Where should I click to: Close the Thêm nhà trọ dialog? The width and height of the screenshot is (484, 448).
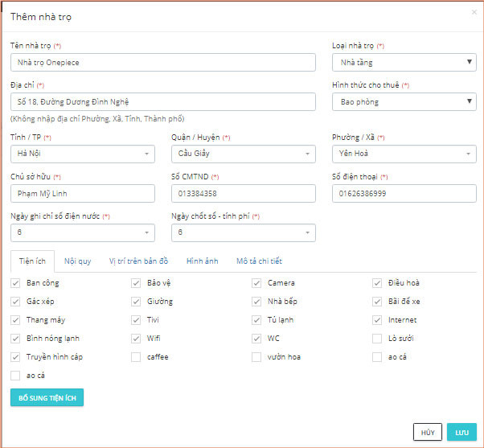474,13
